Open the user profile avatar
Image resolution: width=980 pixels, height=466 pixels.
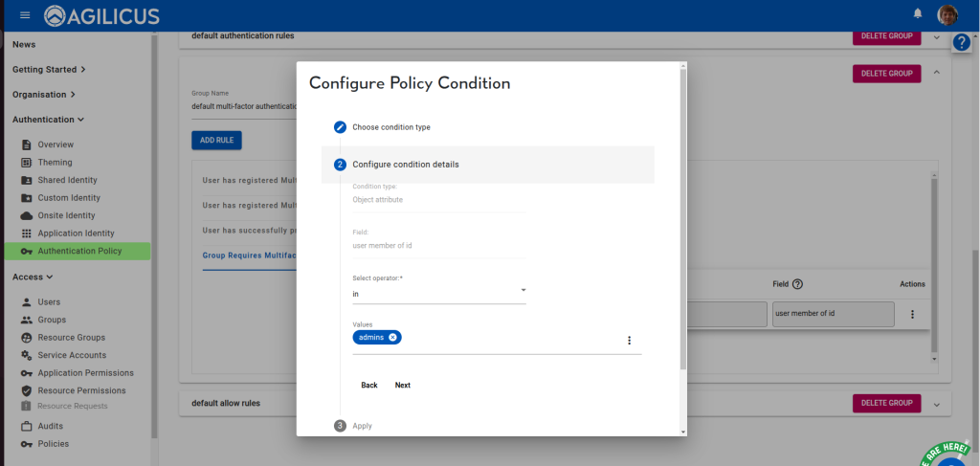947,14
